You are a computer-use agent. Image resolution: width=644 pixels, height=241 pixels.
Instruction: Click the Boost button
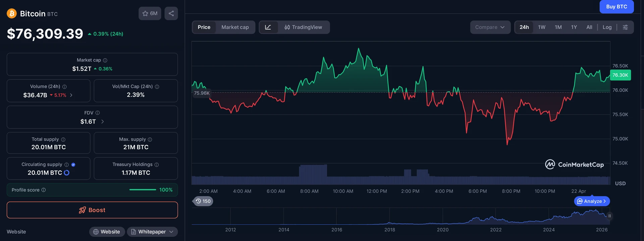click(x=92, y=210)
